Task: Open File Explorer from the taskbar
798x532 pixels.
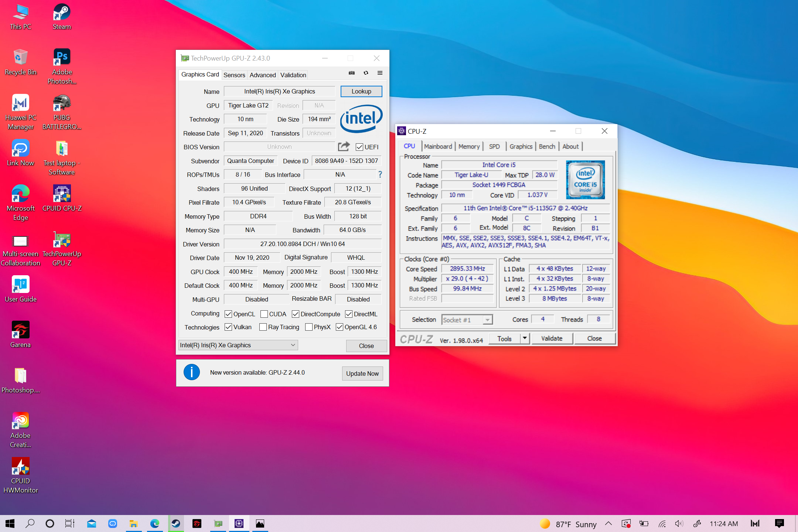Action: pos(133,524)
